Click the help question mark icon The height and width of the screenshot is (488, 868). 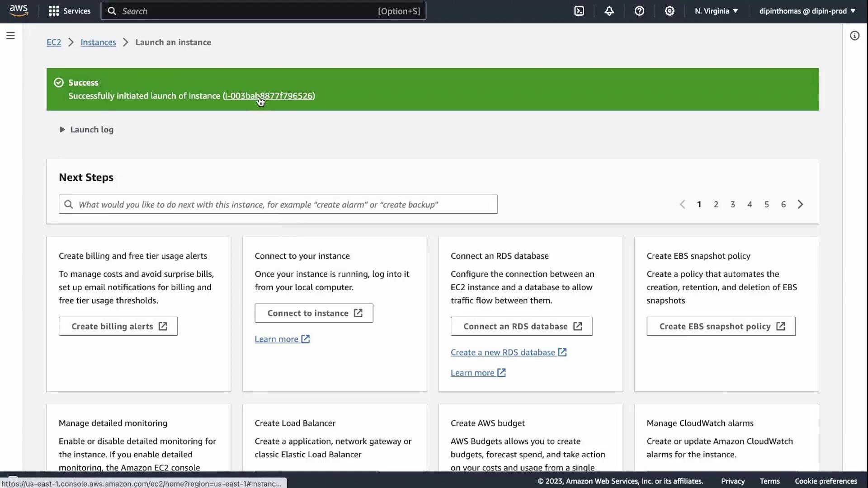(x=639, y=11)
